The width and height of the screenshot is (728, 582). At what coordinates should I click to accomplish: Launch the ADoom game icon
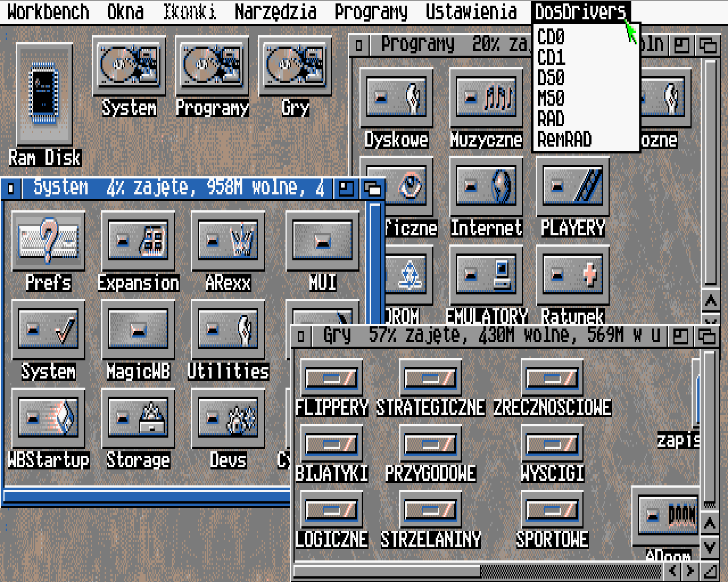tap(666, 516)
